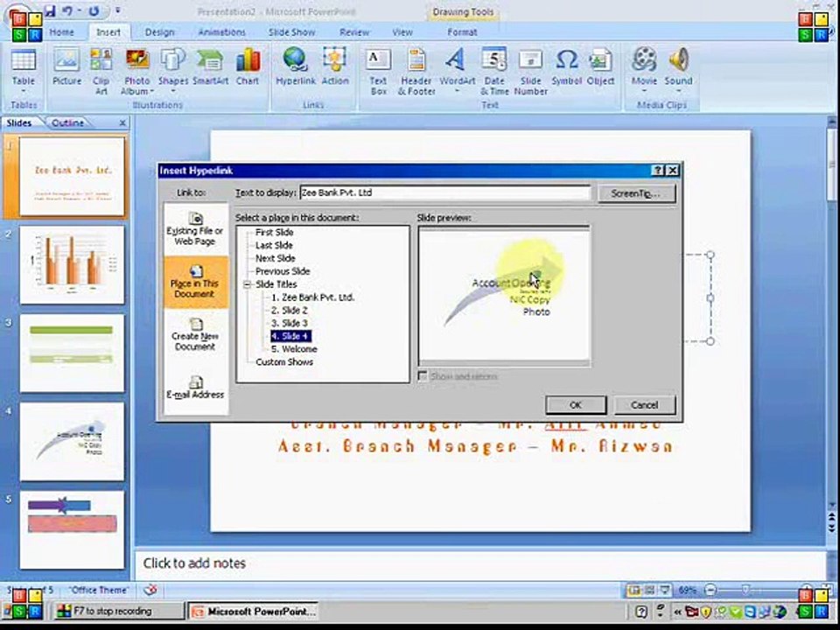Choose Create New Document link type
The image size is (840, 630).
pyautogui.click(x=195, y=334)
